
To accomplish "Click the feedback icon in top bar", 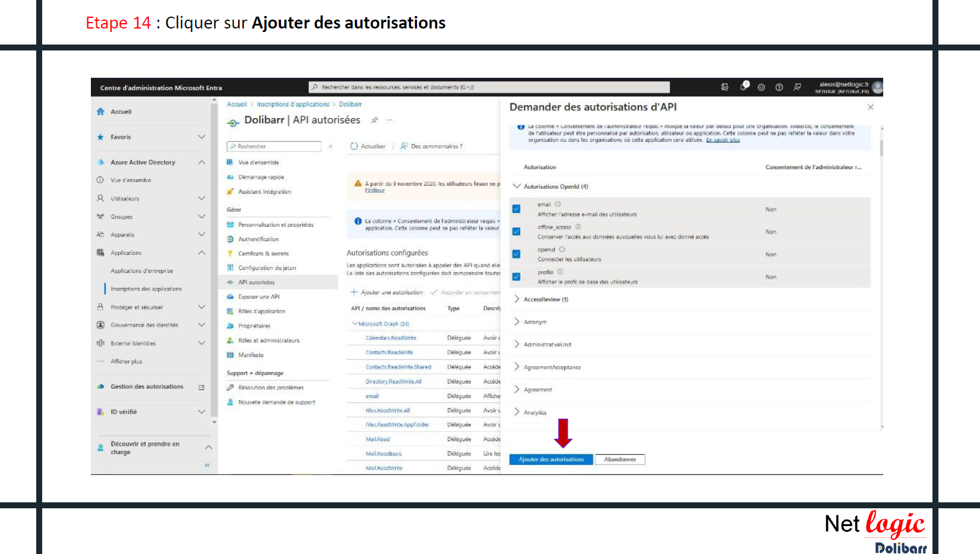I will [797, 87].
